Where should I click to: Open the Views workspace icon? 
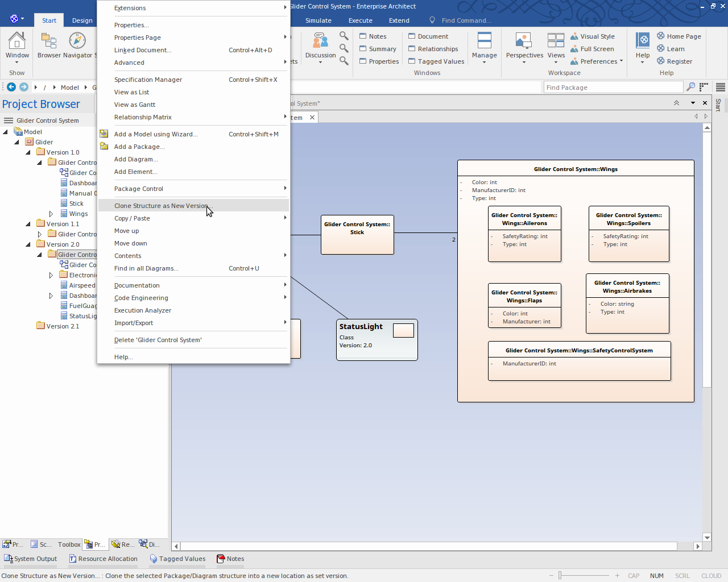(x=556, y=42)
